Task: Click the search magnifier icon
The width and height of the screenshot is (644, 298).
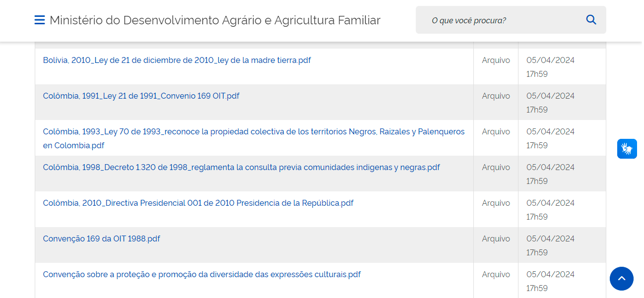Action: [591, 20]
